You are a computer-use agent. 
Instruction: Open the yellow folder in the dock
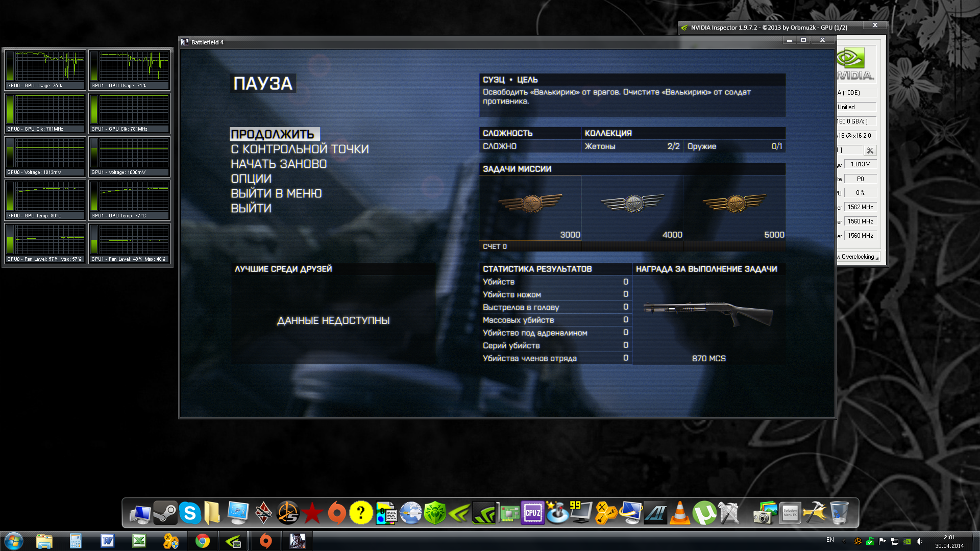click(212, 513)
